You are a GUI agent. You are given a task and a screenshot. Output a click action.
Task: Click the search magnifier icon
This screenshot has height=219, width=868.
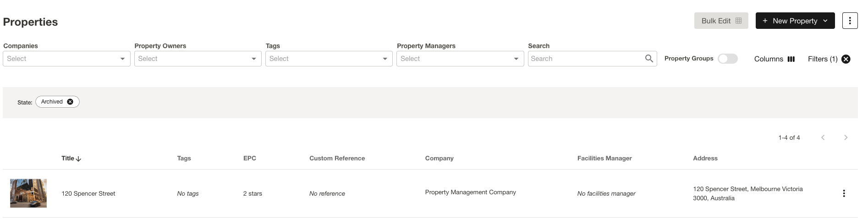coord(649,59)
